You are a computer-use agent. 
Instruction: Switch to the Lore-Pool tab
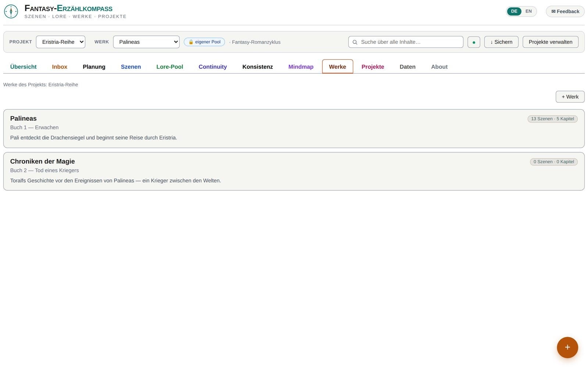(170, 67)
